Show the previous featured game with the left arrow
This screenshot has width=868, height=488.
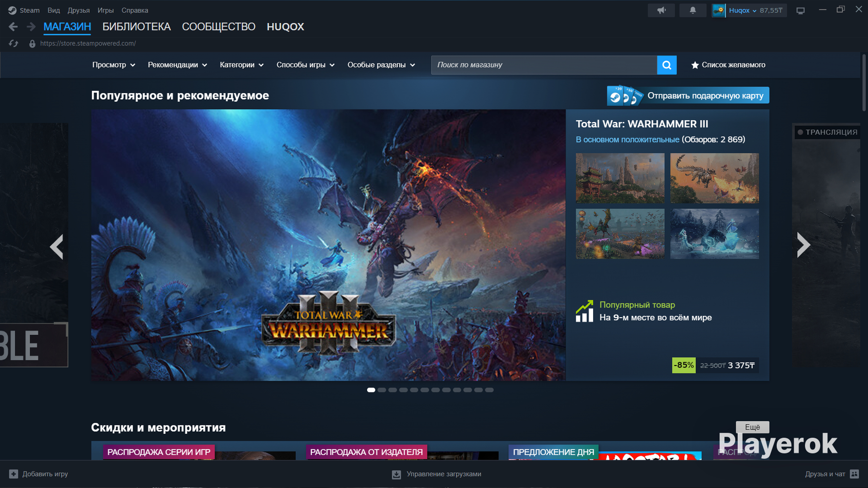pos(57,246)
